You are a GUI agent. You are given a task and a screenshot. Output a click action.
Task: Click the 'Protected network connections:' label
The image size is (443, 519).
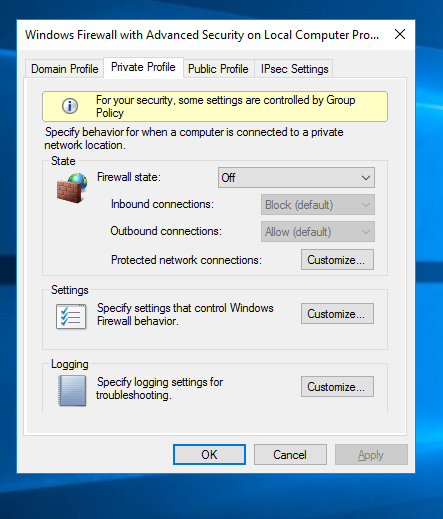coord(186,260)
